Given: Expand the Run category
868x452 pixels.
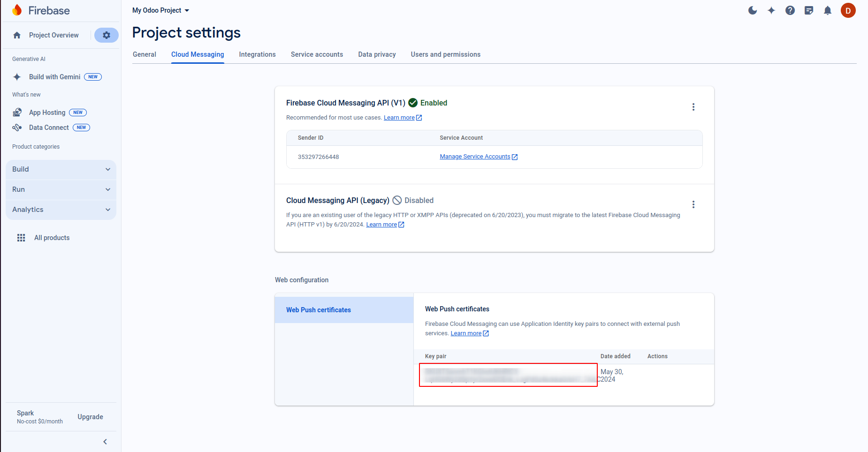Looking at the screenshot, I should 61,189.
